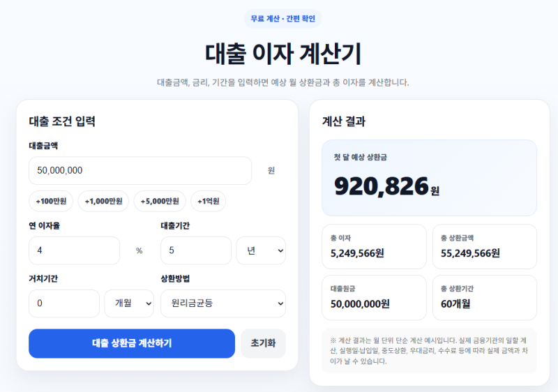Add 1억원 with the +1억원 button

pyautogui.click(x=208, y=201)
